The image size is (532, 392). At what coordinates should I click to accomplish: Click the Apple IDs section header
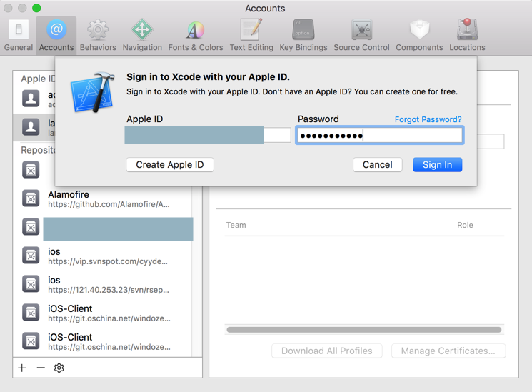coord(38,79)
